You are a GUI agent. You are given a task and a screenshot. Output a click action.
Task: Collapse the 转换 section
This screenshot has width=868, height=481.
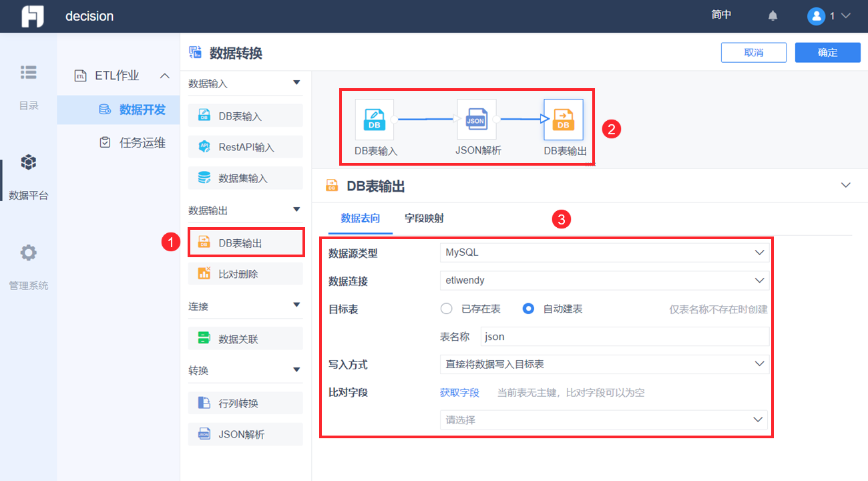296,370
